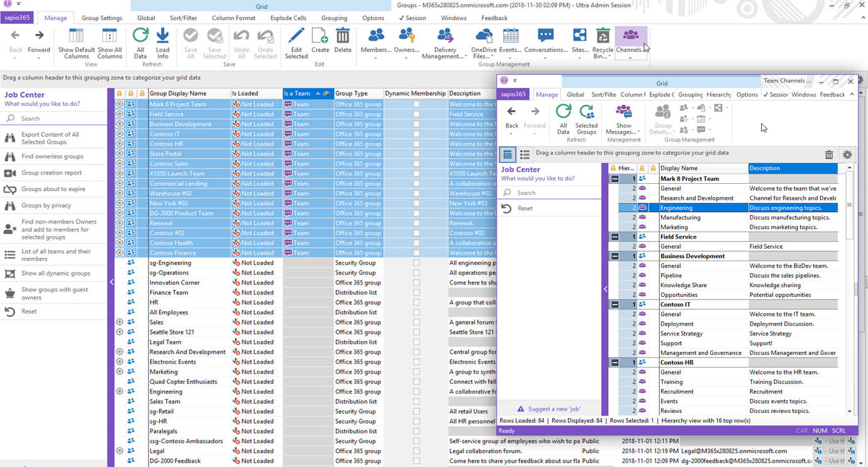Open the Delivery Management dropdown
868x467 pixels.
click(445, 44)
